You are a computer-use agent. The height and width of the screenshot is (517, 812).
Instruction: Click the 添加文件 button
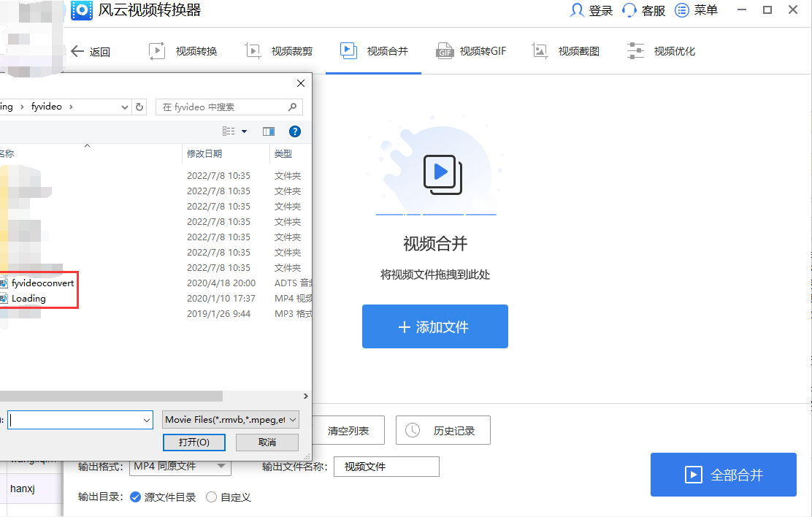(x=435, y=326)
